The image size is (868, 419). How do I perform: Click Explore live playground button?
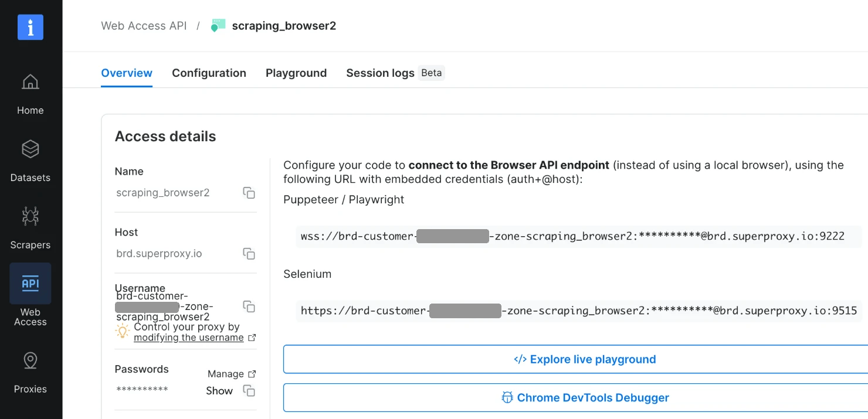(585, 359)
